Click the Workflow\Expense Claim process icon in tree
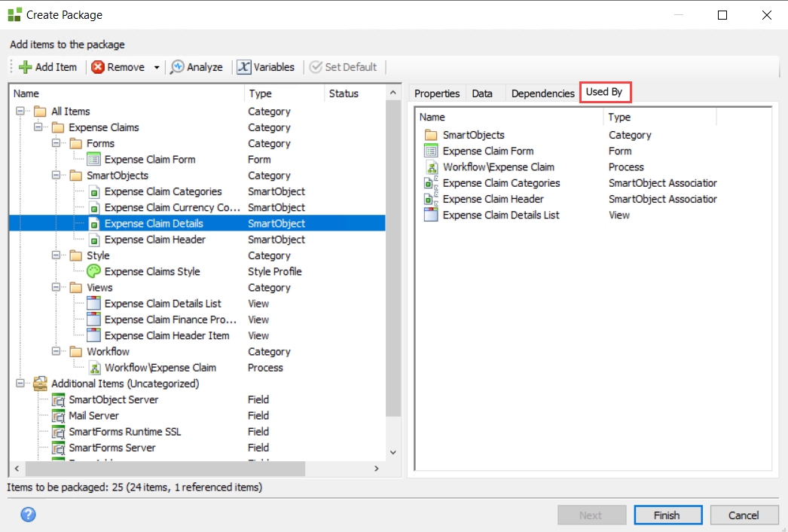This screenshot has height=532, width=788. pyautogui.click(x=94, y=368)
